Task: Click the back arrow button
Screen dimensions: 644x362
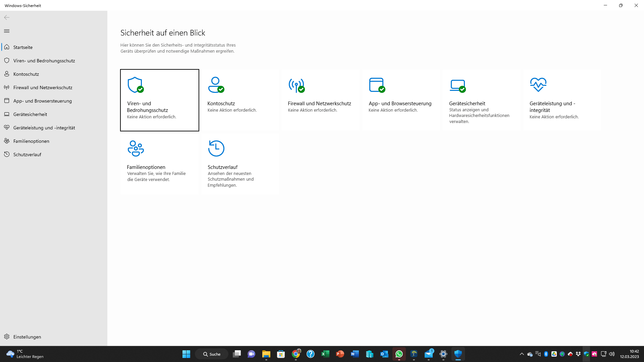Action: click(7, 17)
